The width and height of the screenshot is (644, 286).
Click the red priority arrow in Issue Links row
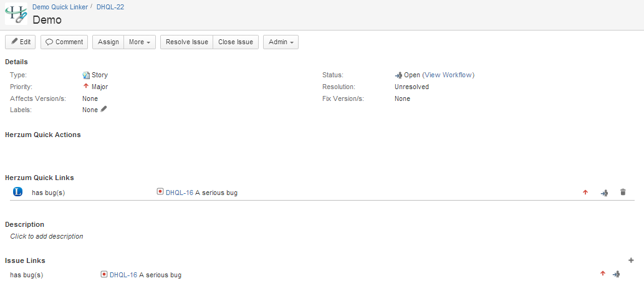(602, 274)
